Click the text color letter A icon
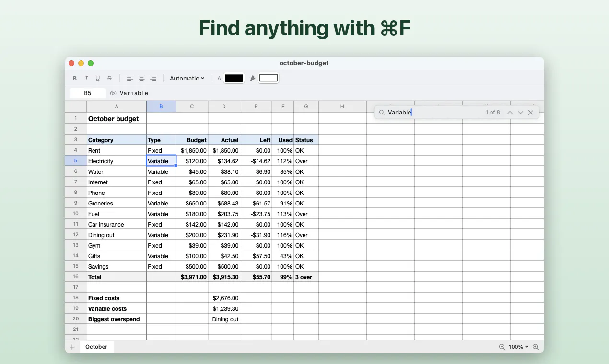 [x=219, y=78]
